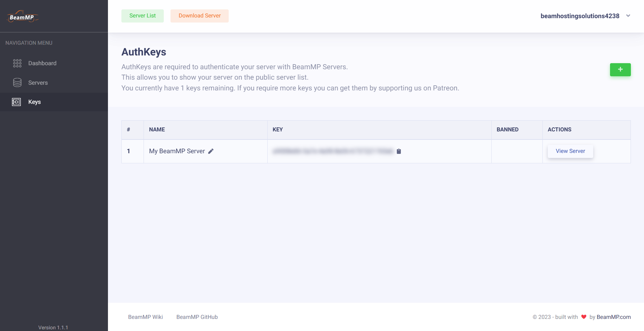
Task: Click the row number 1 cell
Action: coord(132,151)
